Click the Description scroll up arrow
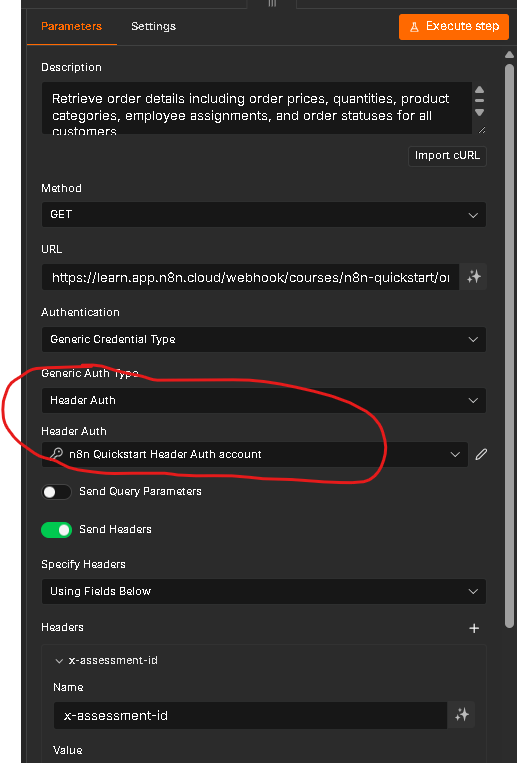 480,90
